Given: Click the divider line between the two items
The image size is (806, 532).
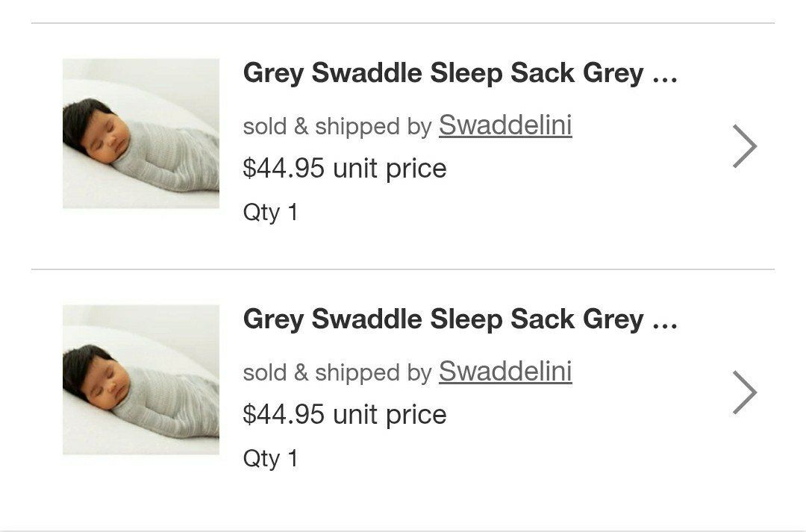Looking at the screenshot, I should tap(403, 269).
